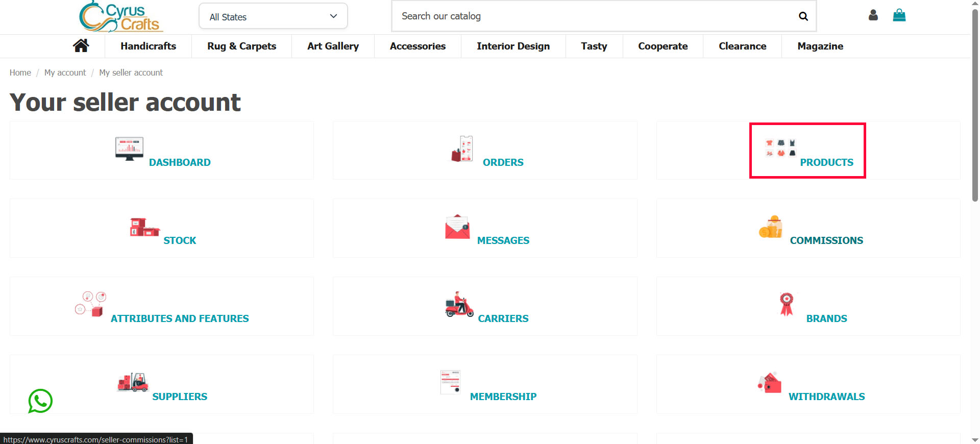Click the Messages envelope icon

click(x=457, y=227)
